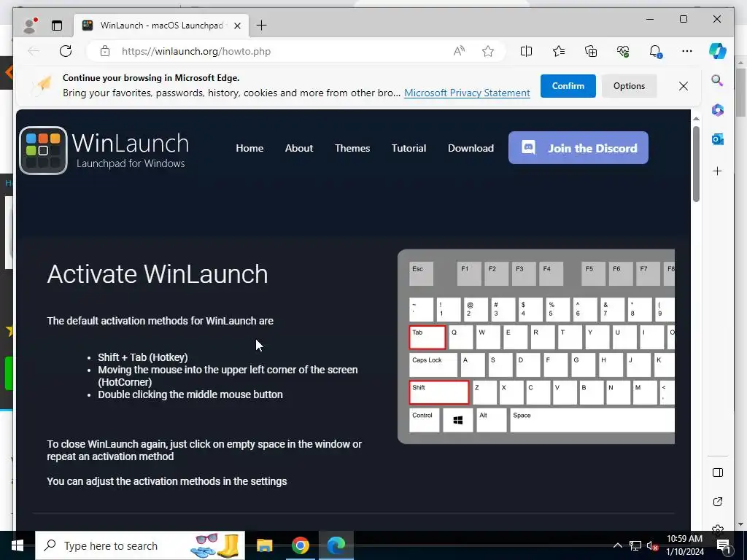The height and width of the screenshot is (560, 747).
Task: Close the WinLaunch browser tab
Action: 237,26
